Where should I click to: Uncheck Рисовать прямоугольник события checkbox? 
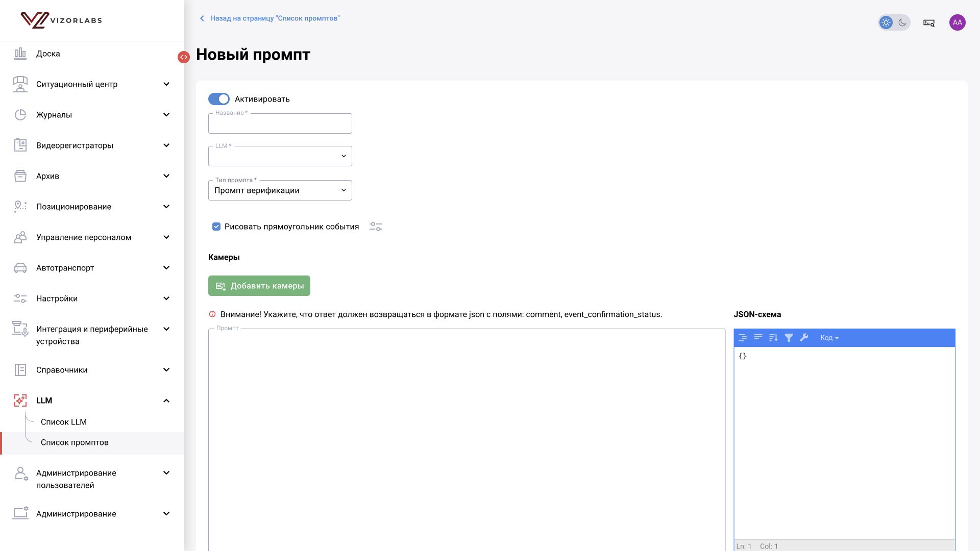(x=216, y=227)
